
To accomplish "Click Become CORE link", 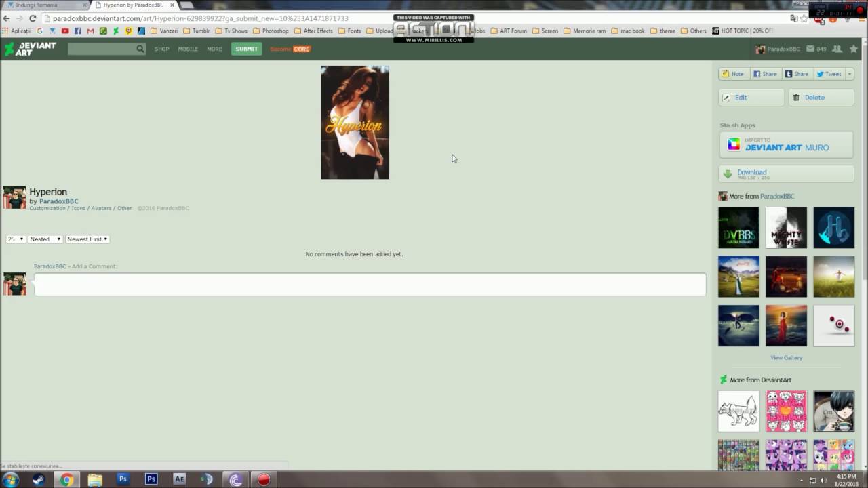I will (290, 49).
